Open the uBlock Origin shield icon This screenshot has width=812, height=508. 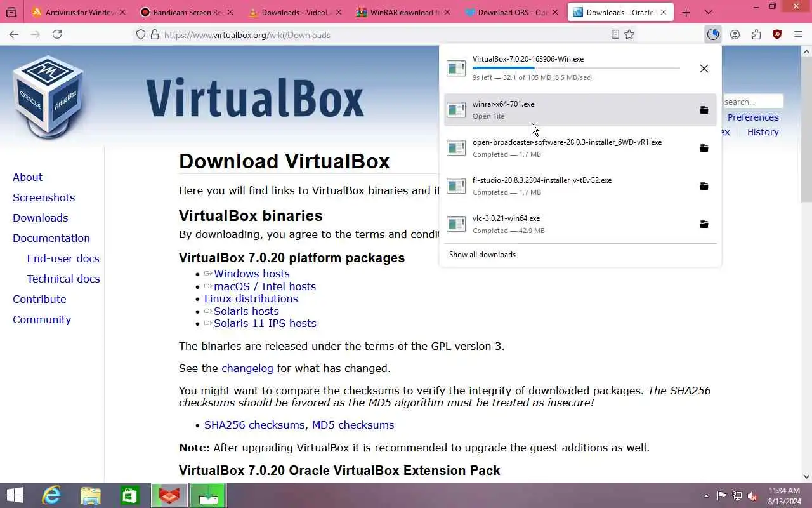[777, 34]
